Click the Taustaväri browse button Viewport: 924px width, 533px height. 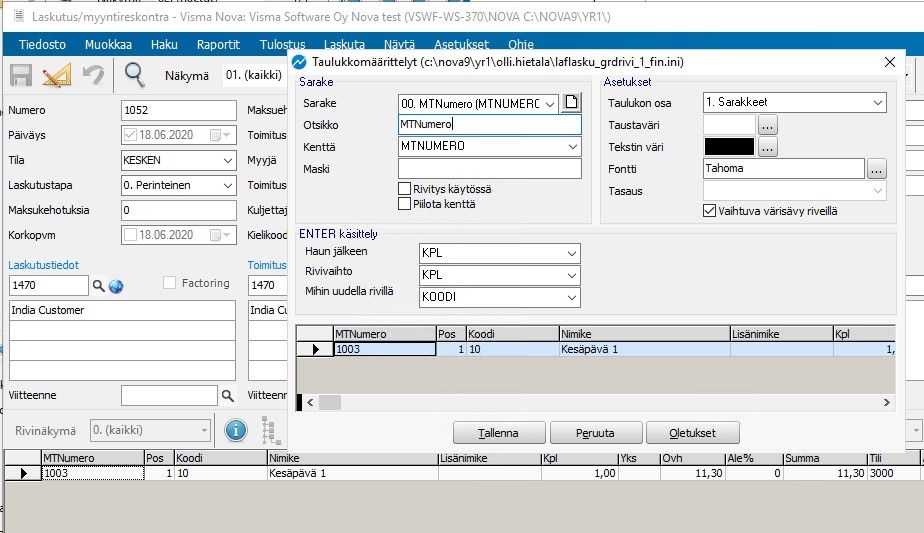(x=767, y=126)
